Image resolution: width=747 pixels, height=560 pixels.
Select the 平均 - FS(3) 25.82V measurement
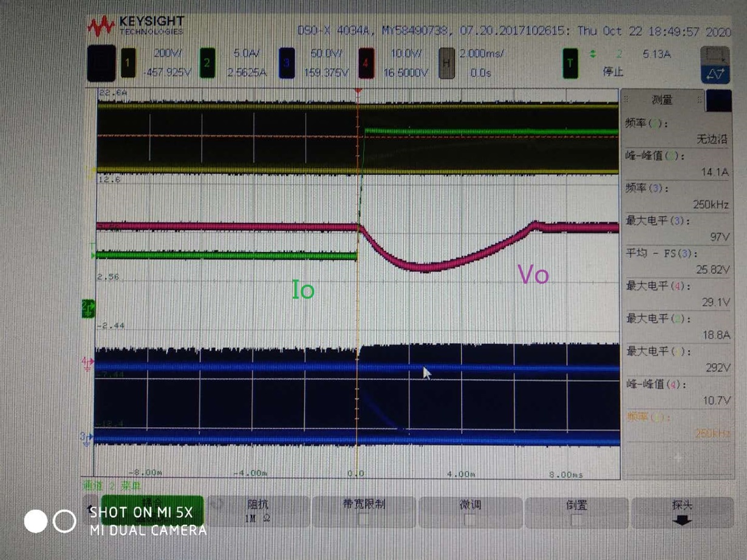coord(677,261)
